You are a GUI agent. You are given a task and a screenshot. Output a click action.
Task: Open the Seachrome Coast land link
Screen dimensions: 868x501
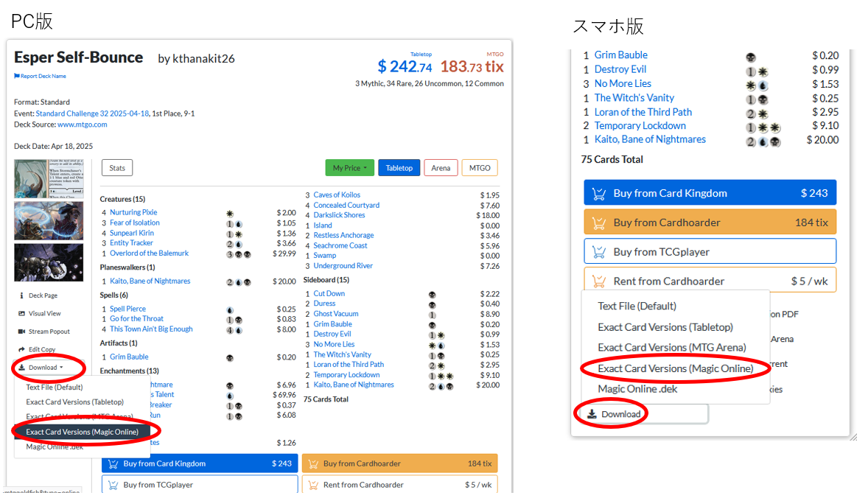[340, 246]
